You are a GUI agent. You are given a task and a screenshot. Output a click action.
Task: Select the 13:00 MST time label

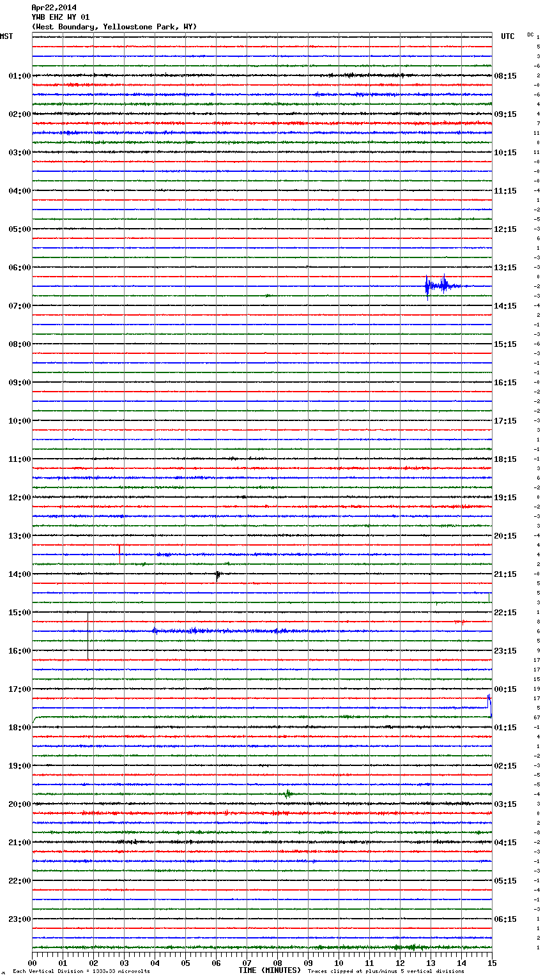[x=19, y=536]
